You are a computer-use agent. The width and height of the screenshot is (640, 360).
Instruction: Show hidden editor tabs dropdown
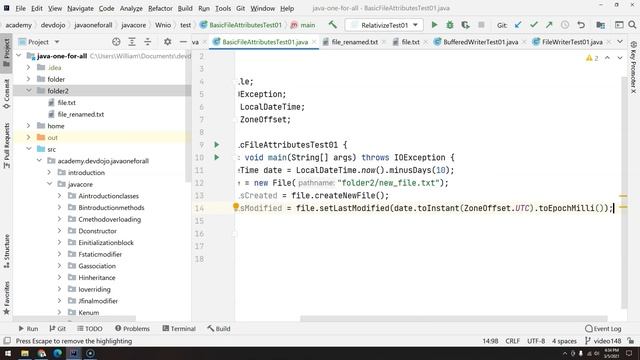click(620, 42)
